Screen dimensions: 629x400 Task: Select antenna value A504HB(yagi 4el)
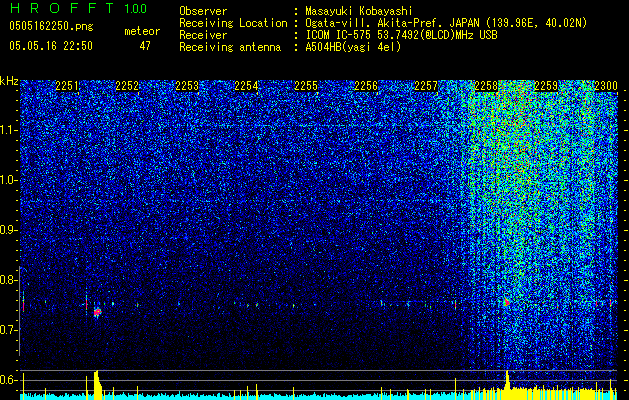point(353,47)
